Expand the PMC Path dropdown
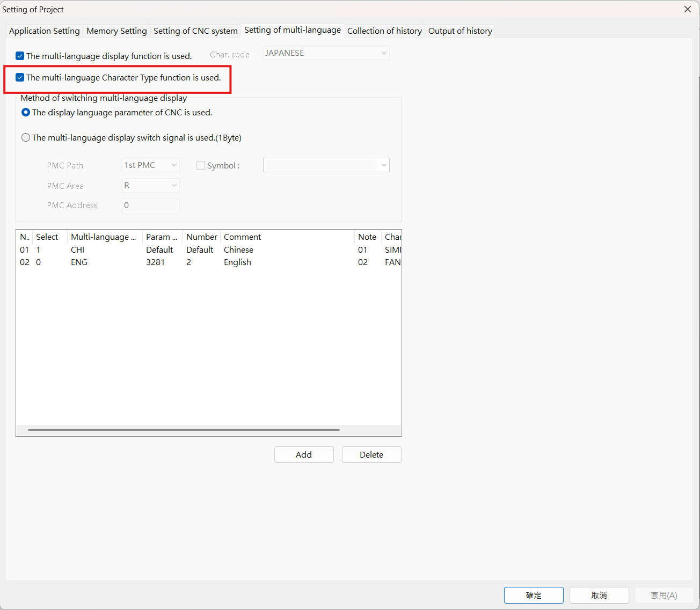 151,165
